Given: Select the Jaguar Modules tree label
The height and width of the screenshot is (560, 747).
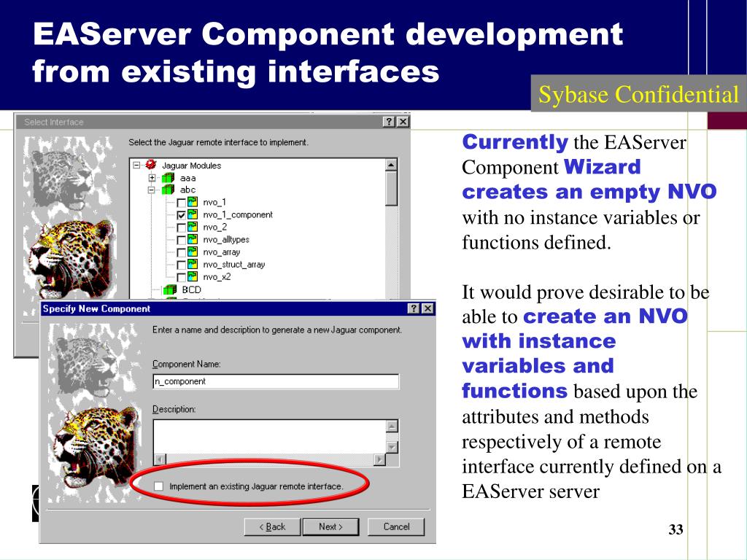Looking at the screenshot, I should click(x=192, y=166).
